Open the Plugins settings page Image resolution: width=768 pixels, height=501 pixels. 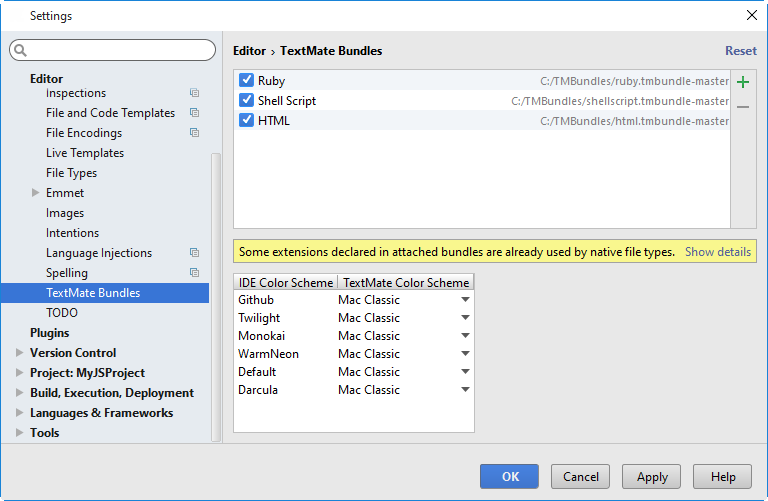[50, 333]
